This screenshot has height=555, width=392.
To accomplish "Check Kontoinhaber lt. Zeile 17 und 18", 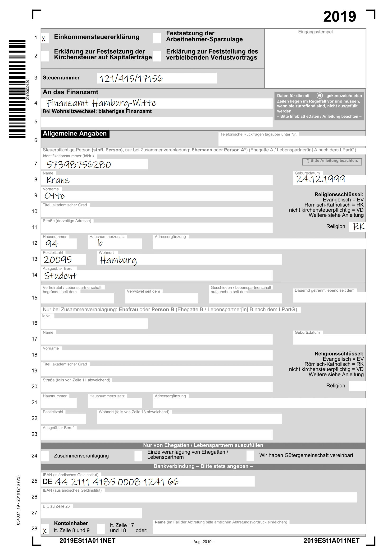I will (101, 529).
